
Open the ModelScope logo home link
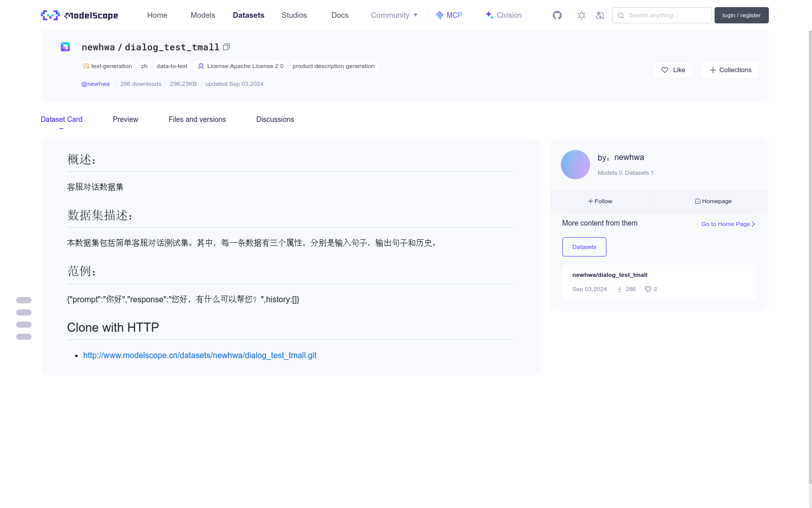point(79,15)
